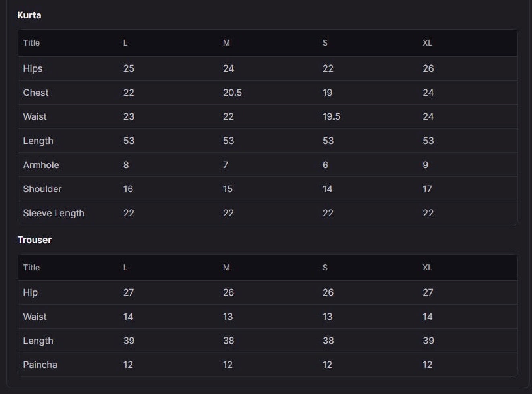Select the Trouser S column header
The width and height of the screenshot is (532, 394).
[x=325, y=268]
